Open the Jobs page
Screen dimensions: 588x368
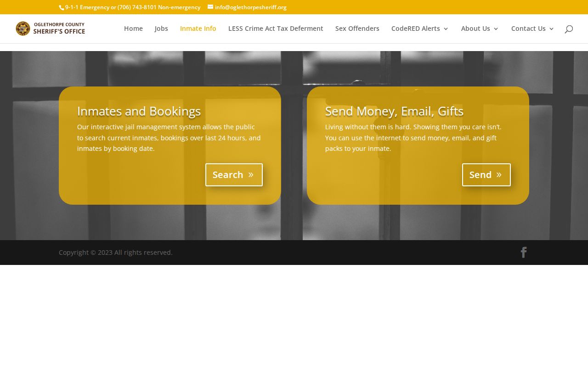[x=161, y=29]
